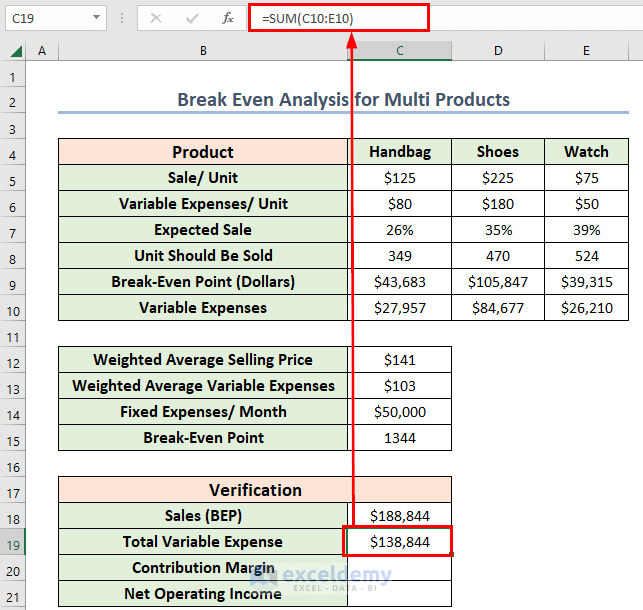Click the Enter checkmark formula bar icon
Screen dimensions: 643x610
[192, 18]
